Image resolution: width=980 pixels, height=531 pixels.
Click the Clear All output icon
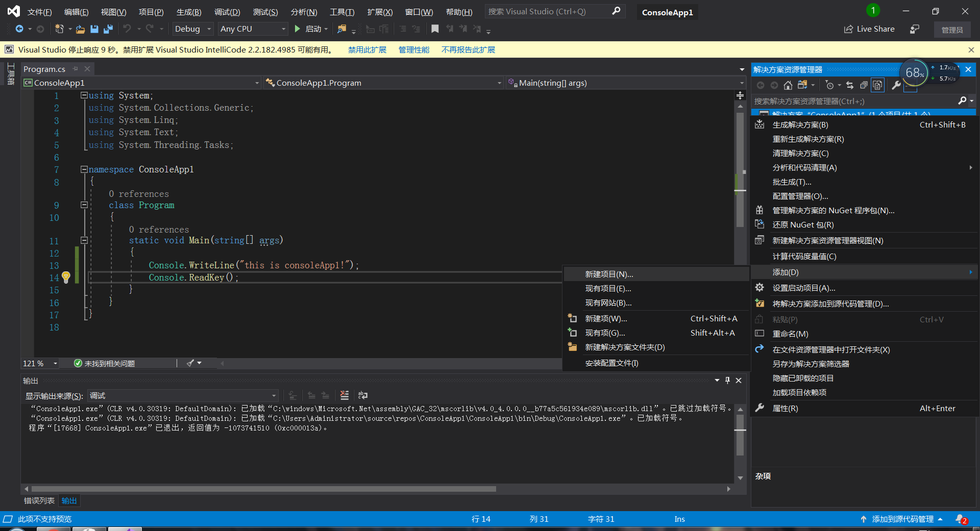[345, 395]
